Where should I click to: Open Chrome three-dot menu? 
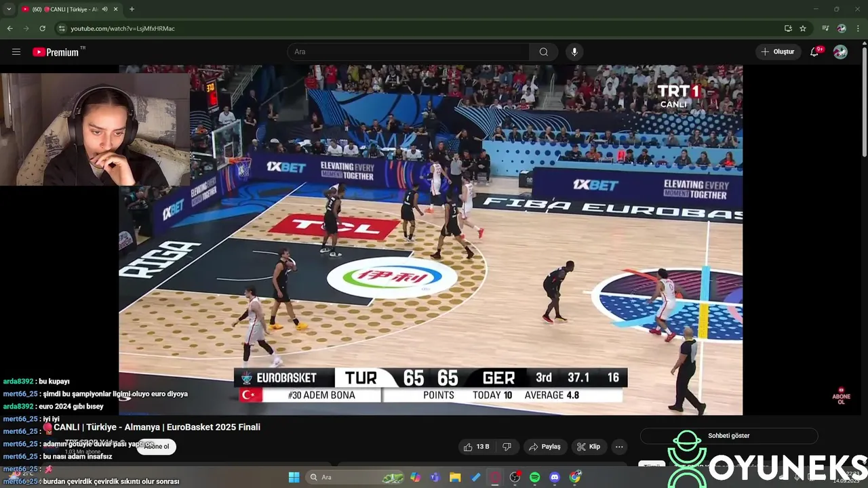point(859,28)
